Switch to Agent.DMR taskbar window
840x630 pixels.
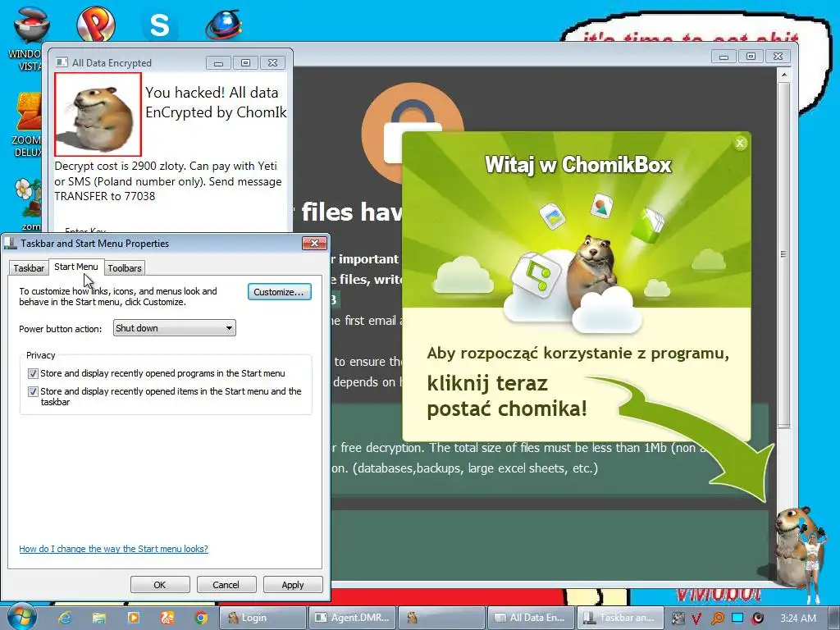[x=353, y=618]
